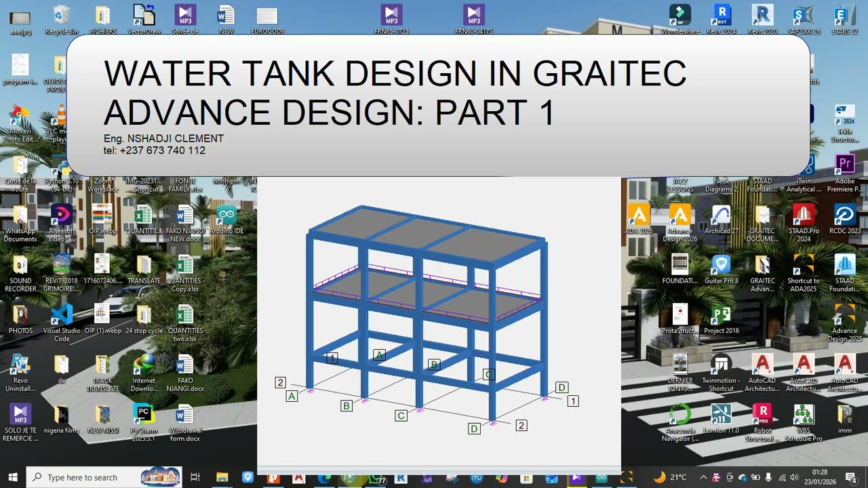Image resolution: width=868 pixels, height=488 pixels.
Task: Open the Recycle Bin desktop icon
Action: pyautogui.click(x=62, y=19)
